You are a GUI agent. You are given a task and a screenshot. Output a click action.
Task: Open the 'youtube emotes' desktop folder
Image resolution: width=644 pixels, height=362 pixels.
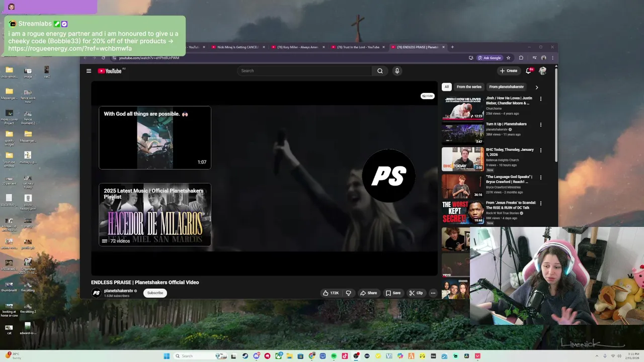click(x=9, y=158)
